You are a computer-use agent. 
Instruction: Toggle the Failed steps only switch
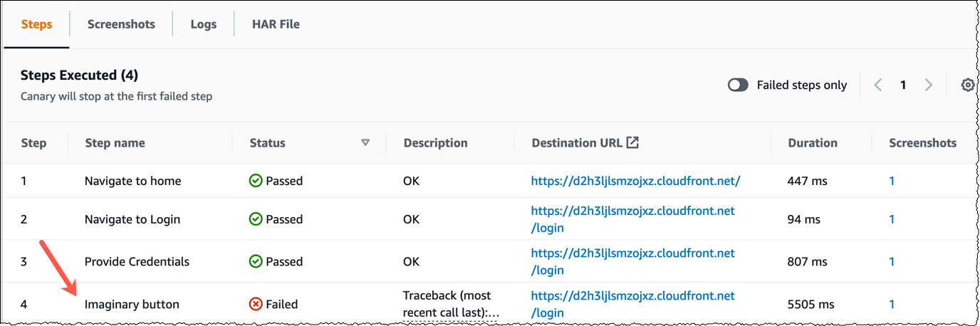coord(739,85)
